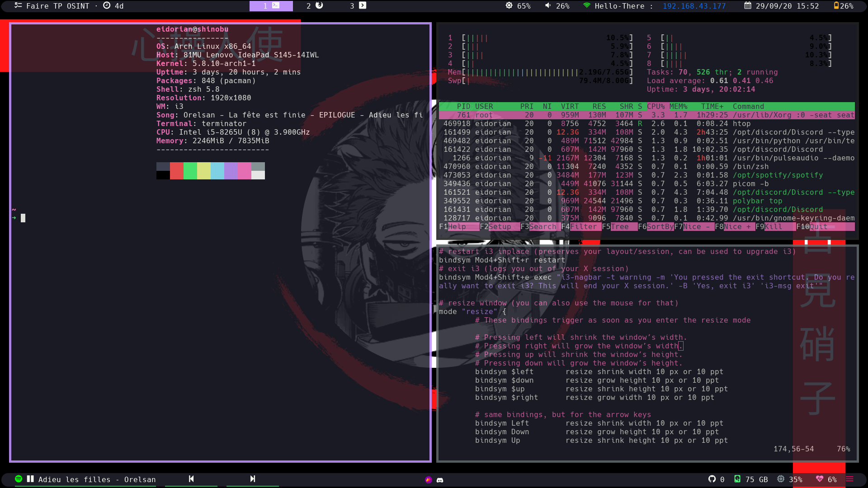Select the picom -b process row
Viewport: 868px width, 488px height.
pos(646,184)
